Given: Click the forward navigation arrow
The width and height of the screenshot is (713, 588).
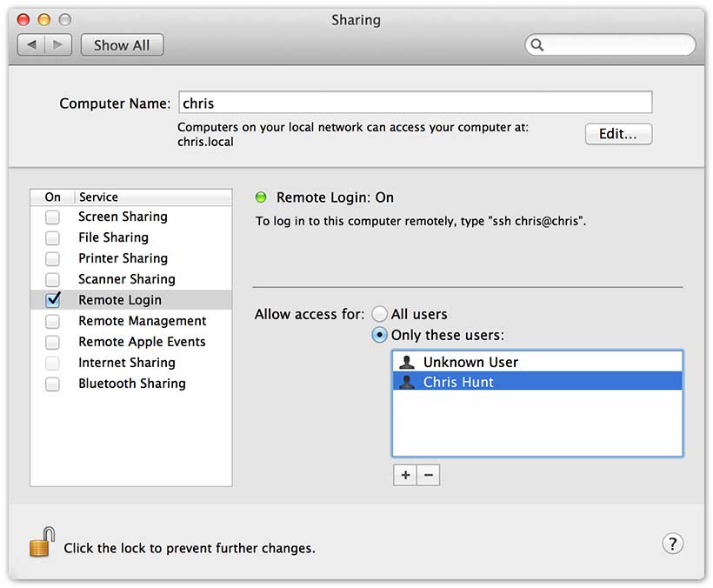Looking at the screenshot, I should [58, 45].
